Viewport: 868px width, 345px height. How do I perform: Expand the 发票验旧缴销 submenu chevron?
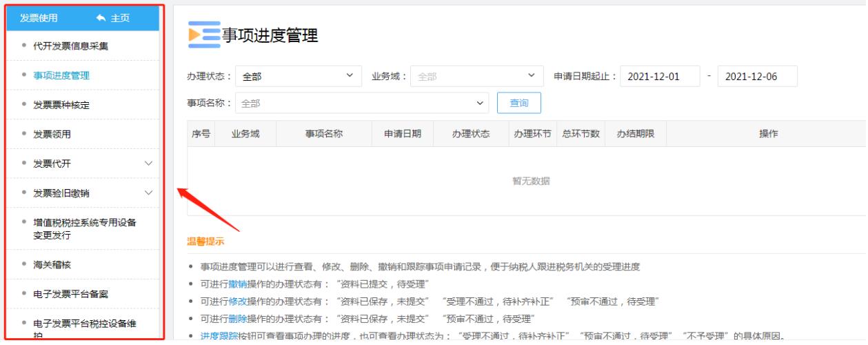click(x=149, y=193)
